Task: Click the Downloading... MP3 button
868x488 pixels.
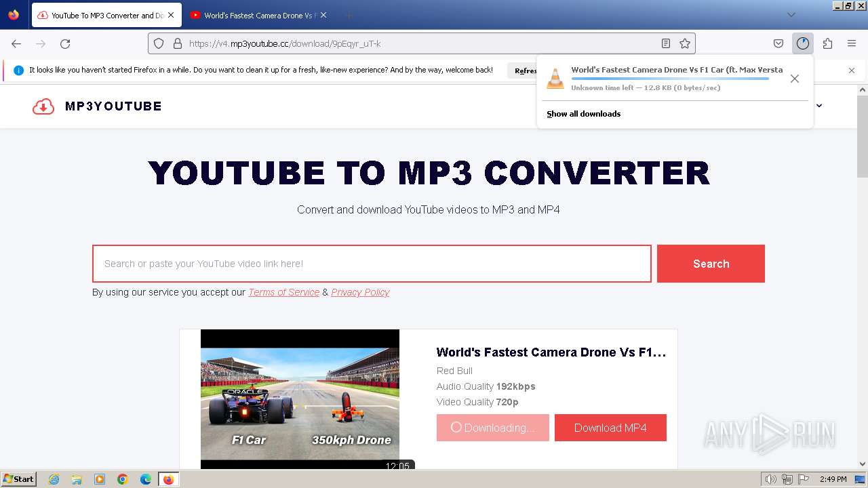Action: [493, 428]
